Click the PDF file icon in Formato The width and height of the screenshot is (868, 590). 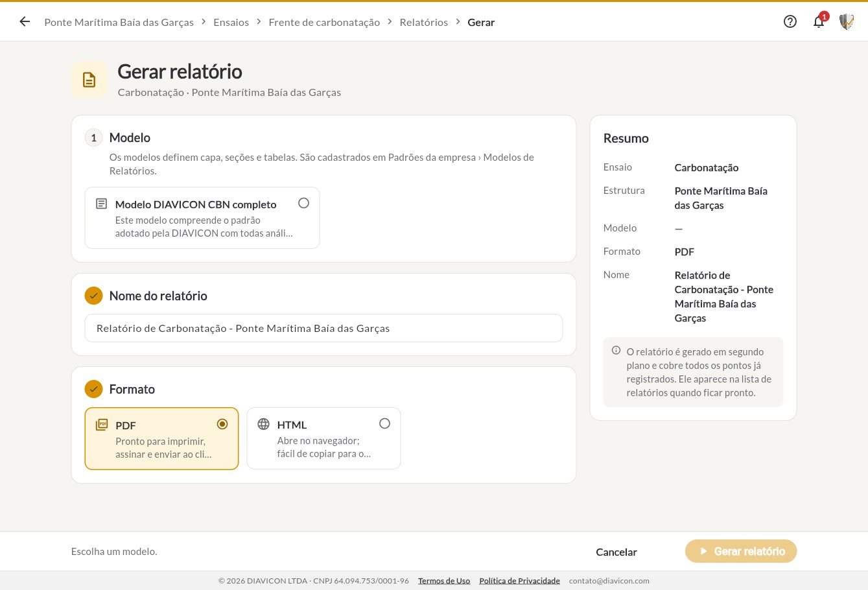[102, 425]
